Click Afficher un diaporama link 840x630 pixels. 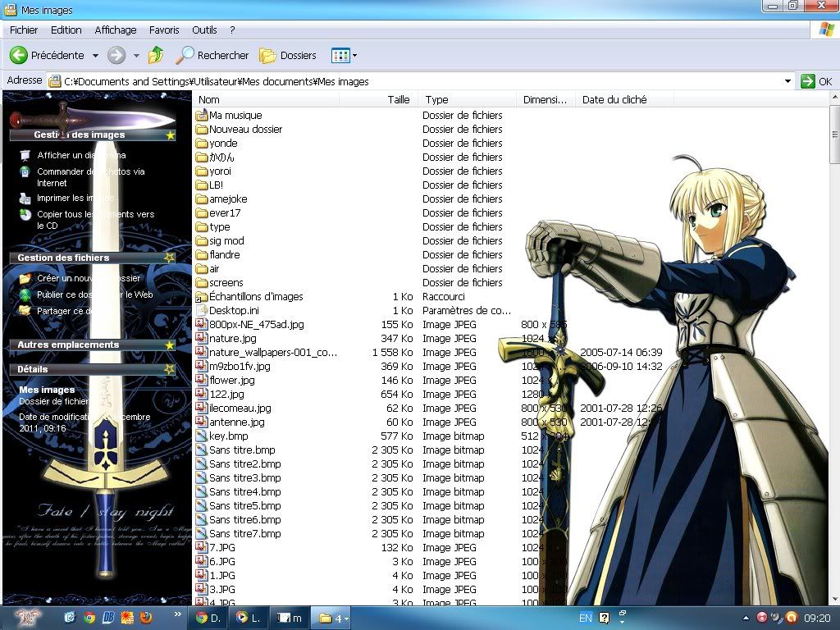click(81, 155)
